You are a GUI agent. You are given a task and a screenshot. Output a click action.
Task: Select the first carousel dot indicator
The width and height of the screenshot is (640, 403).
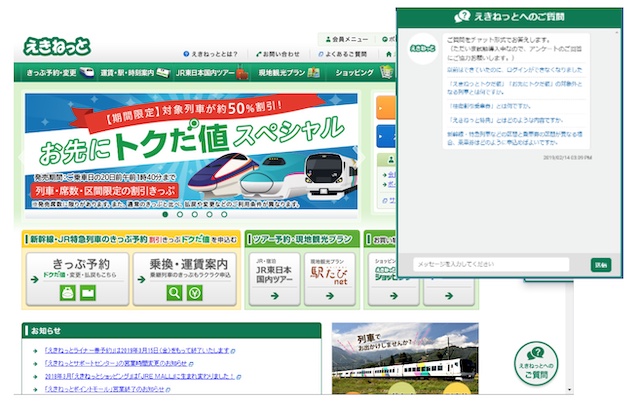click(x=165, y=214)
